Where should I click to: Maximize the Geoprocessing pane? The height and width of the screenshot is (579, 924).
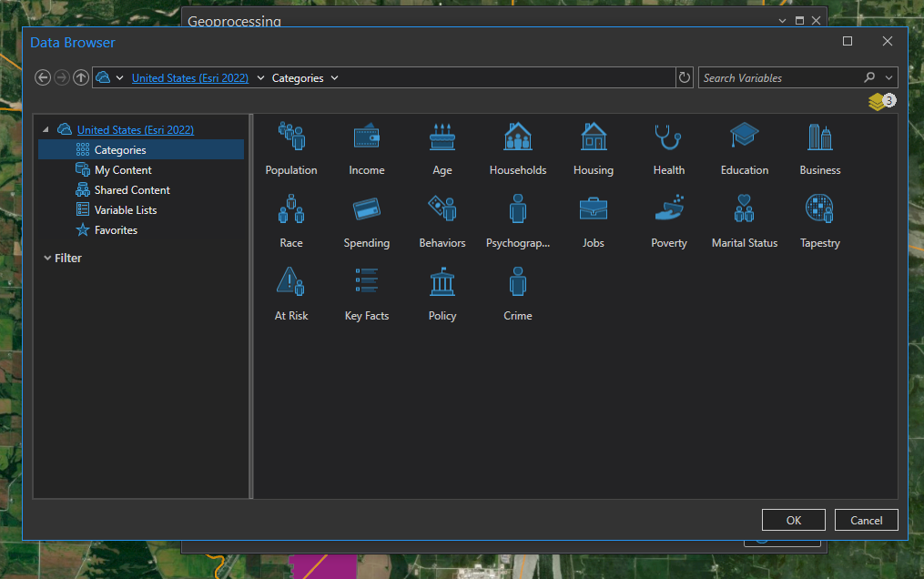(x=799, y=21)
